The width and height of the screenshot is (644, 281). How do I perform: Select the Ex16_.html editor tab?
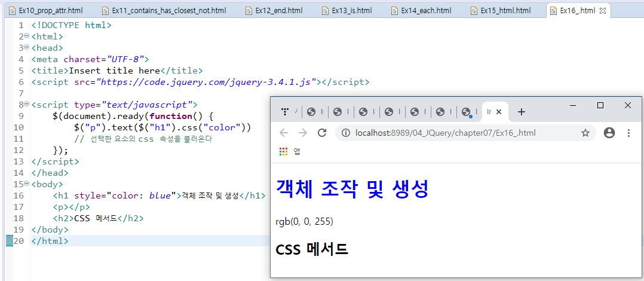tap(578, 11)
